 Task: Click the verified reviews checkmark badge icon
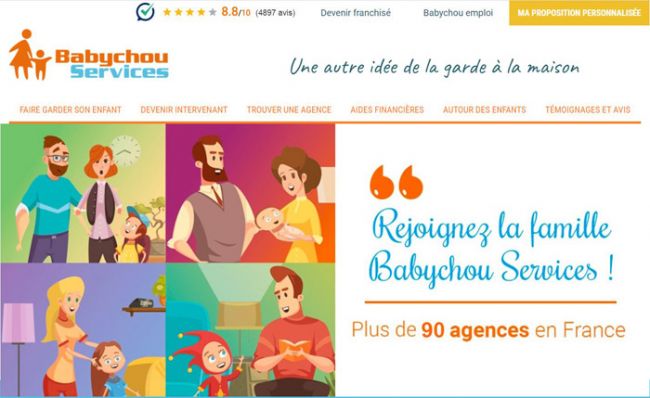(x=145, y=12)
